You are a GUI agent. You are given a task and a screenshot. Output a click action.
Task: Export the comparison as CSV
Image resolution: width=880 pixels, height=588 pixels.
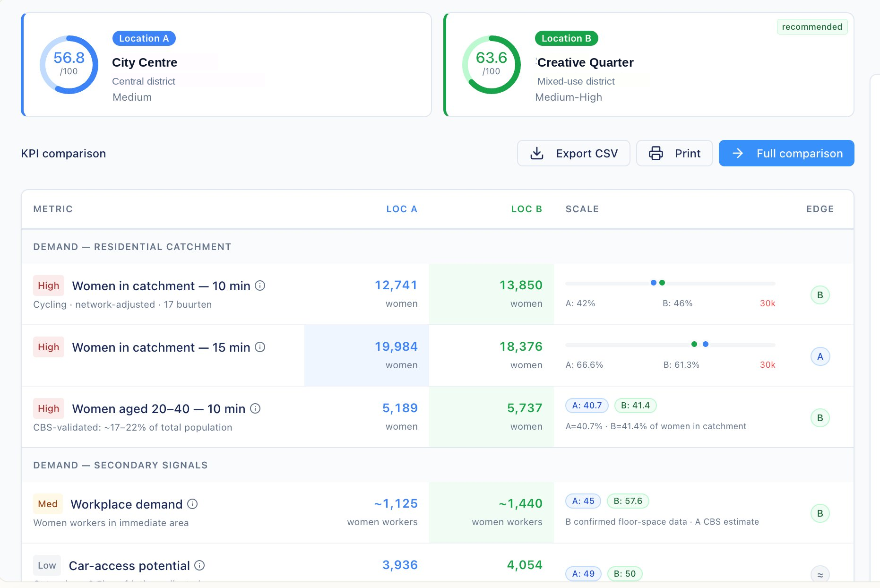(x=573, y=153)
